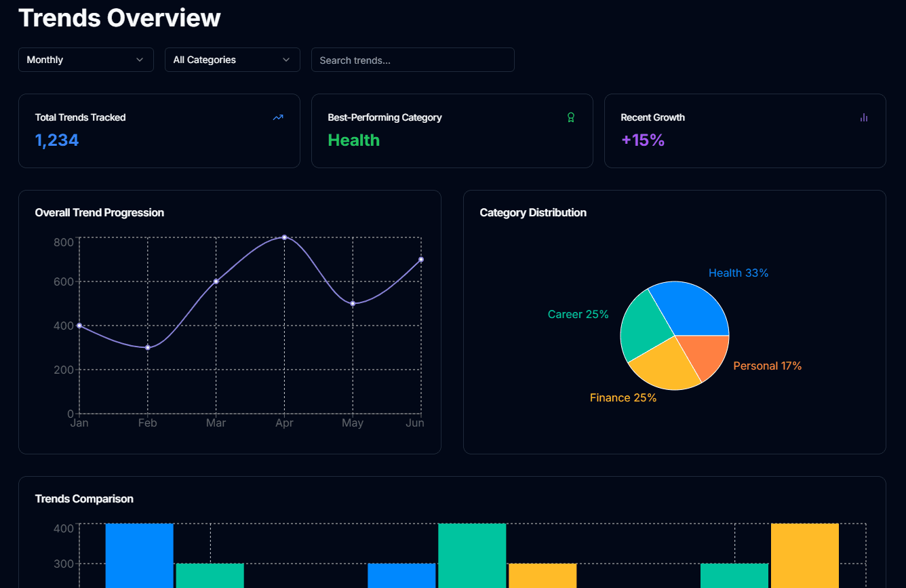The image size is (906, 588).
Task: Click the award ribbon icon in Best-Performing Category
Action: [571, 117]
